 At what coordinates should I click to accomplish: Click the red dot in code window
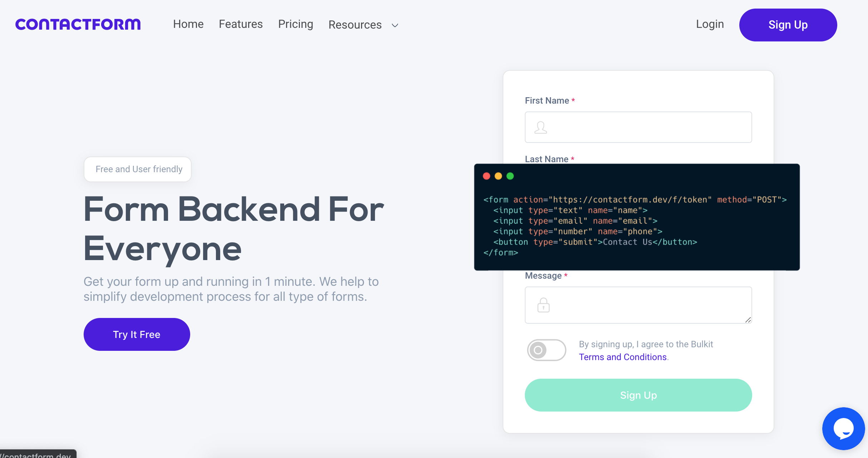pos(486,176)
